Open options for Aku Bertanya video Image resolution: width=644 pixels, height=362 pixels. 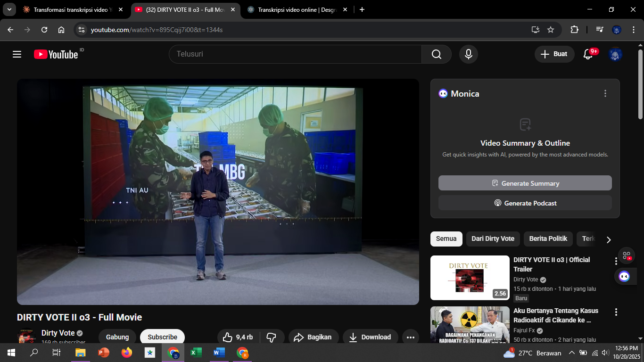click(x=616, y=312)
